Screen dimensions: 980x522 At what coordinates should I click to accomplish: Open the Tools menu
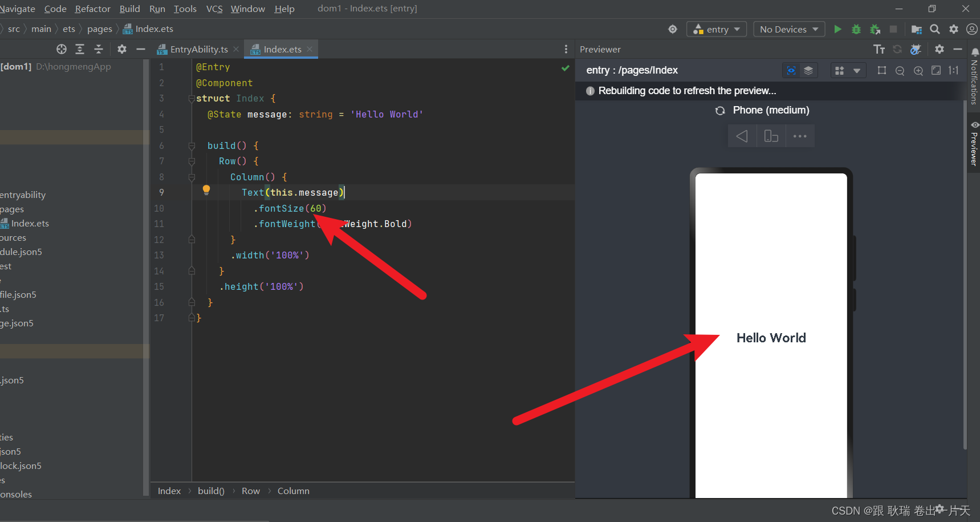point(185,9)
